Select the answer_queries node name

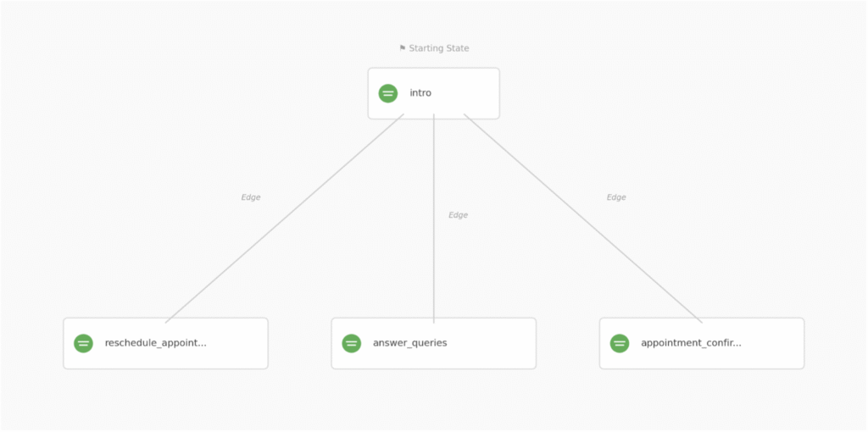click(x=409, y=343)
